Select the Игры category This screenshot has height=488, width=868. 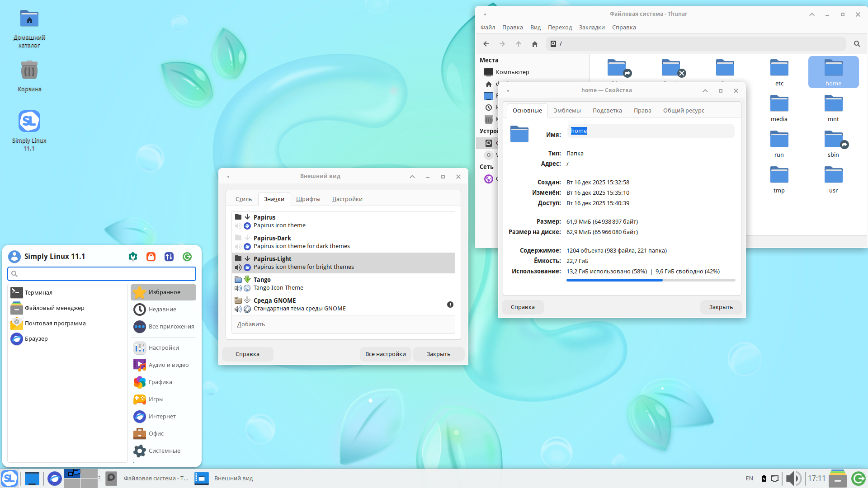pyautogui.click(x=156, y=399)
